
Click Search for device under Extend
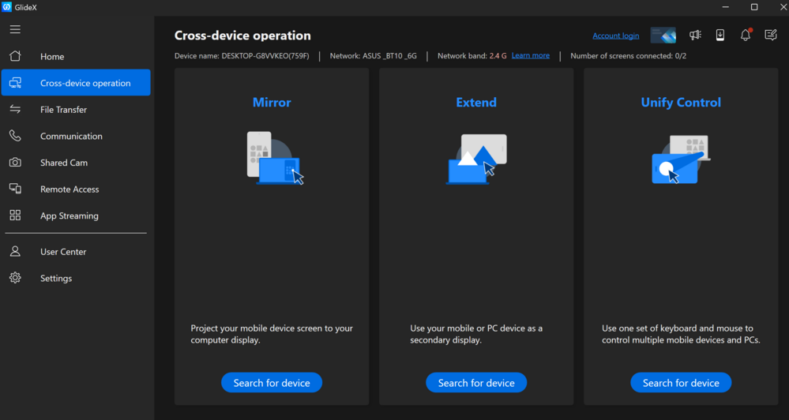(477, 383)
